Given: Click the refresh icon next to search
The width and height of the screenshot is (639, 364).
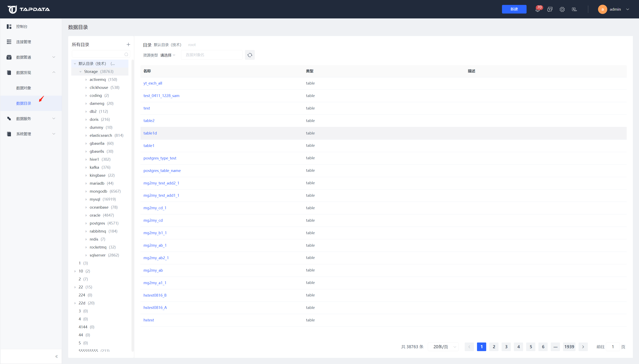Looking at the screenshot, I should click(250, 55).
